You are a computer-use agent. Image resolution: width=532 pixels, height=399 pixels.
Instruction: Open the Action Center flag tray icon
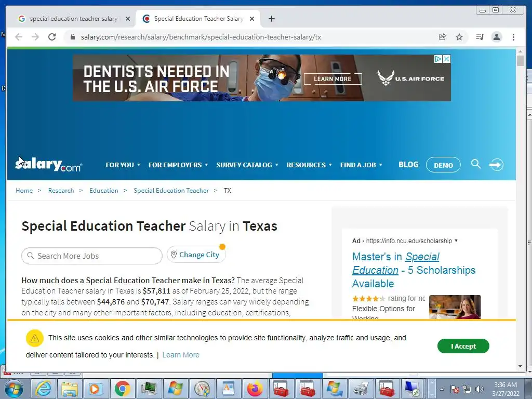pyautogui.click(x=455, y=389)
